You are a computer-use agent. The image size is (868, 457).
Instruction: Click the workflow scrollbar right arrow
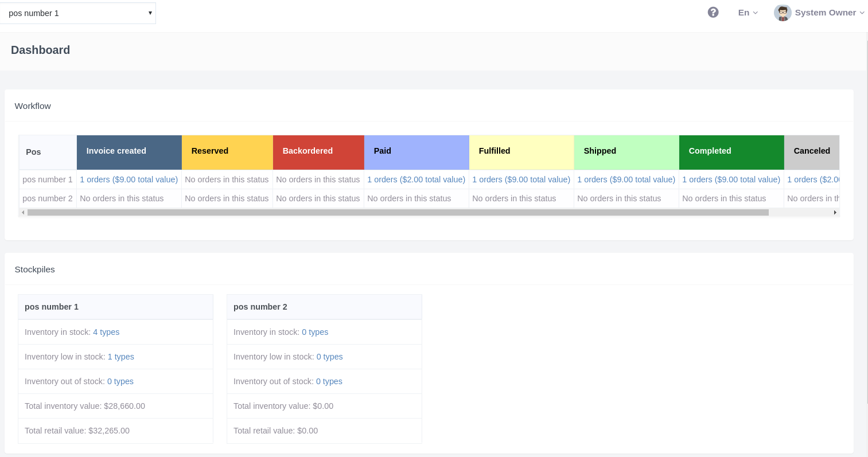click(x=835, y=213)
